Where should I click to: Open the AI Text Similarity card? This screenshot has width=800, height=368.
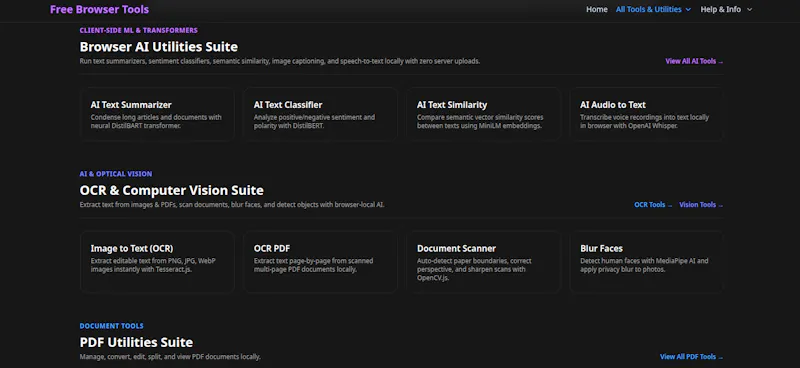click(484, 114)
